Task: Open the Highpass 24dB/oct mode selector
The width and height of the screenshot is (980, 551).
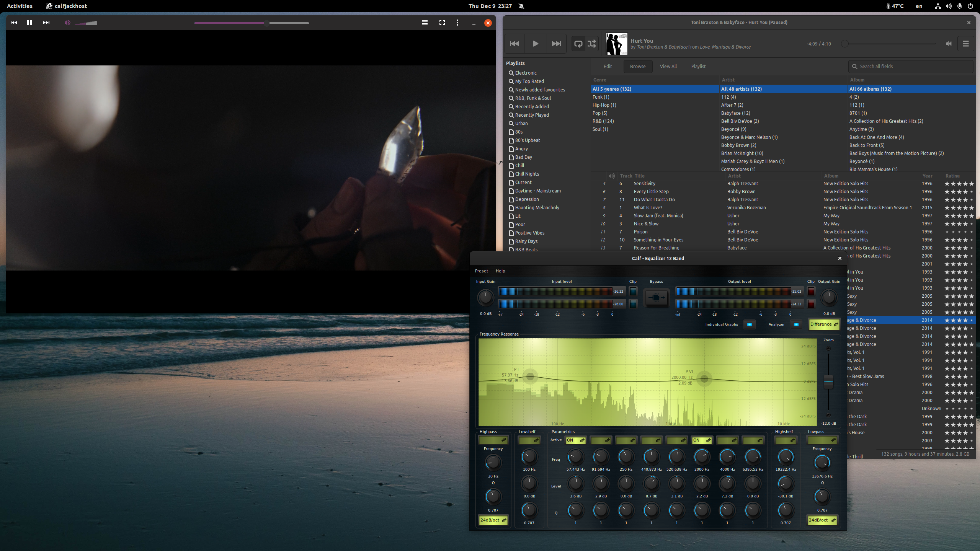Action: pyautogui.click(x=493, y=520)
